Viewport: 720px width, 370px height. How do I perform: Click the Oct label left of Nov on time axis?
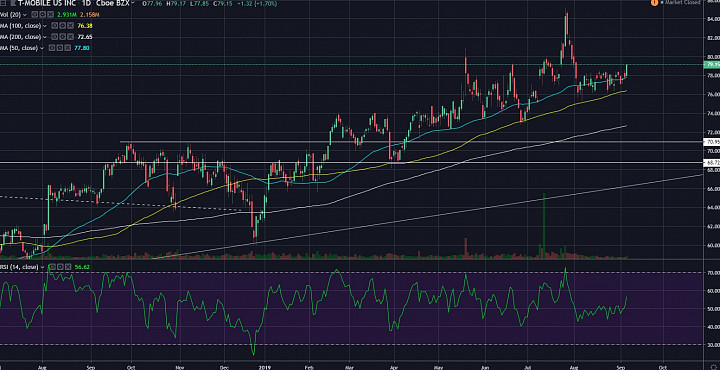tap(131, 367)
